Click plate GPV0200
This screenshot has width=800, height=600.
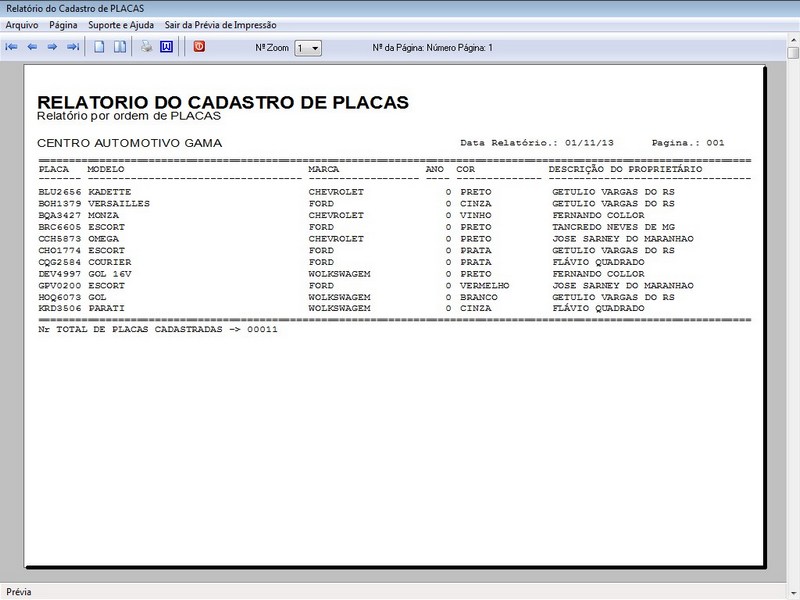(60, 286)
